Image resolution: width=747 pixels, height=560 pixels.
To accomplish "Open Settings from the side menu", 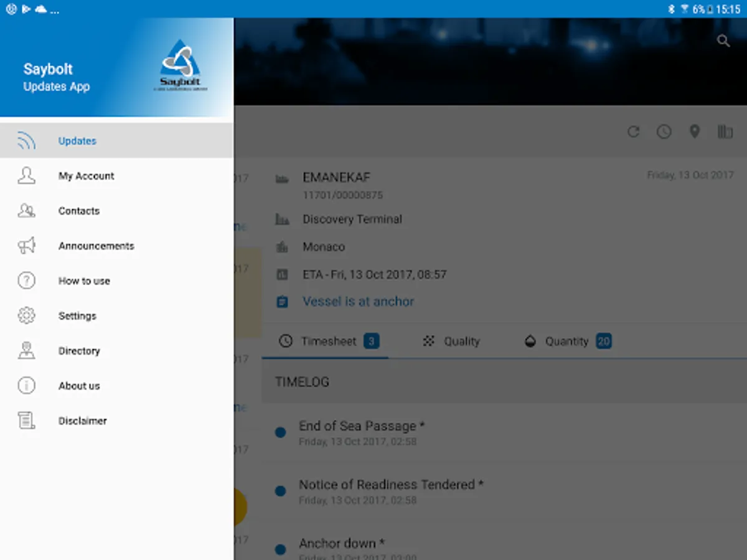I will [x=116, y=315].
